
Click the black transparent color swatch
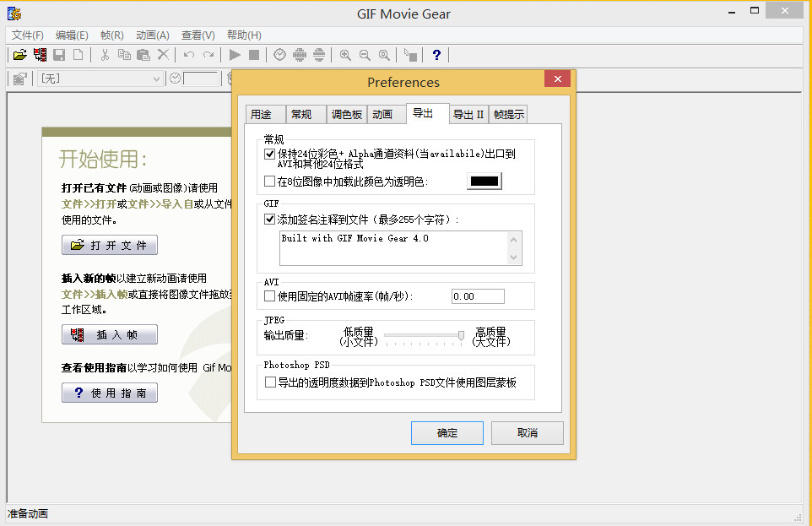coord(484,182)
